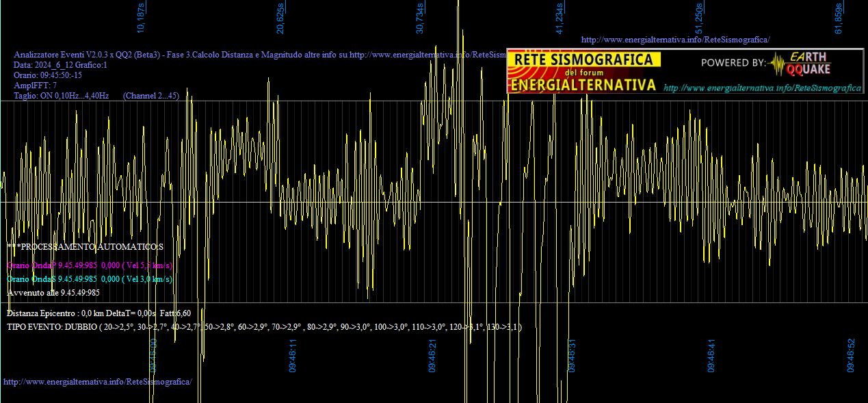
Task: Click the Earth QQuake waveform logo
Action: tap(798, 63)
